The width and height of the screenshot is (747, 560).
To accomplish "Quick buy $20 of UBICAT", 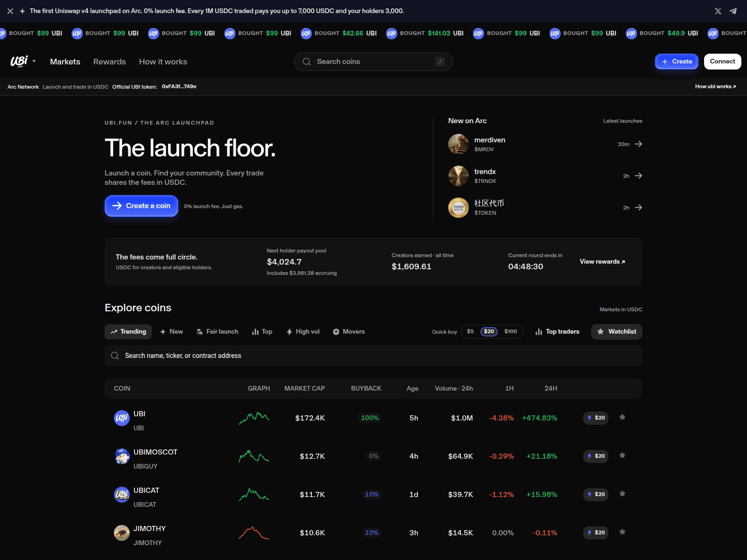I will tap(596, 495).
